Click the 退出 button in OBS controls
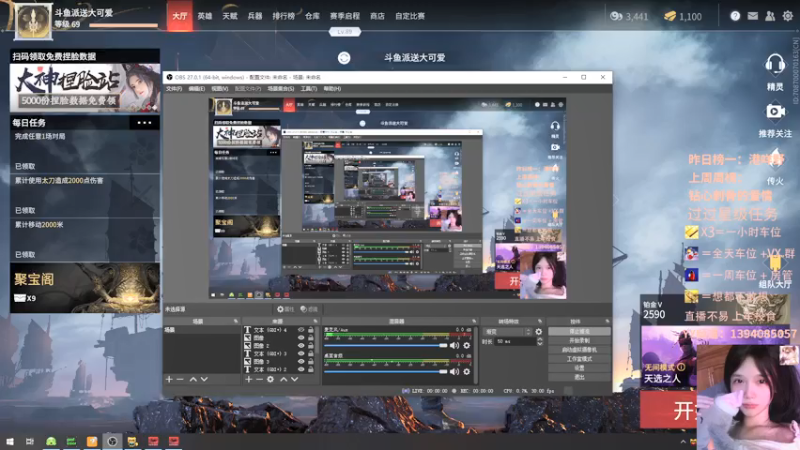800x450 pixels. pyautogui.click(x=579, y=377)
